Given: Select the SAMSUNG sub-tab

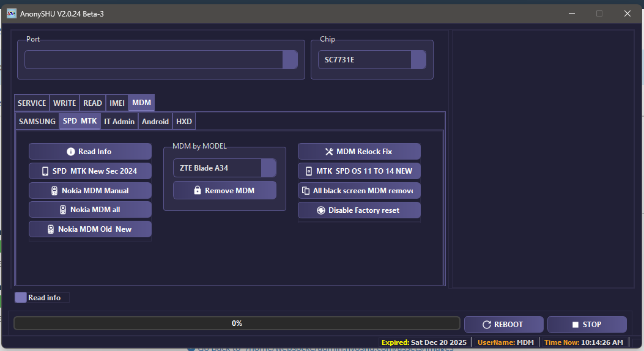Looking at the screenshot, I should [37, 122].
